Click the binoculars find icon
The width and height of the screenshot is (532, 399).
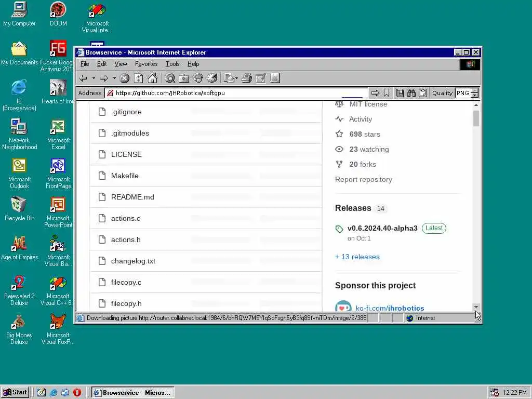pyautogui.click(x=411, y=93)
